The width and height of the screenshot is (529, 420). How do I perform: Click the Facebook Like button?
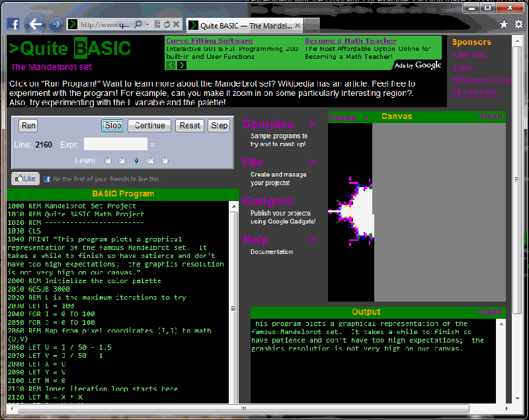tap(25, 179)
